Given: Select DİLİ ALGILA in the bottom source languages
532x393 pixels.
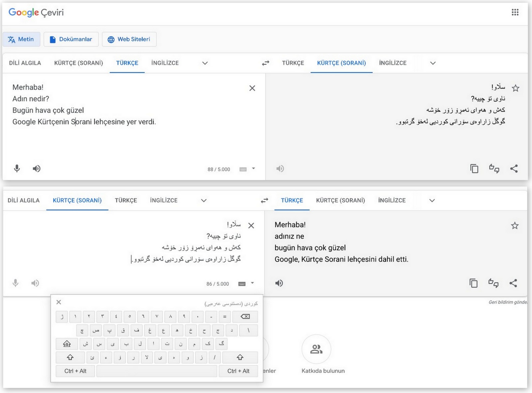Looking at the screenshot, I should (24, 200).
